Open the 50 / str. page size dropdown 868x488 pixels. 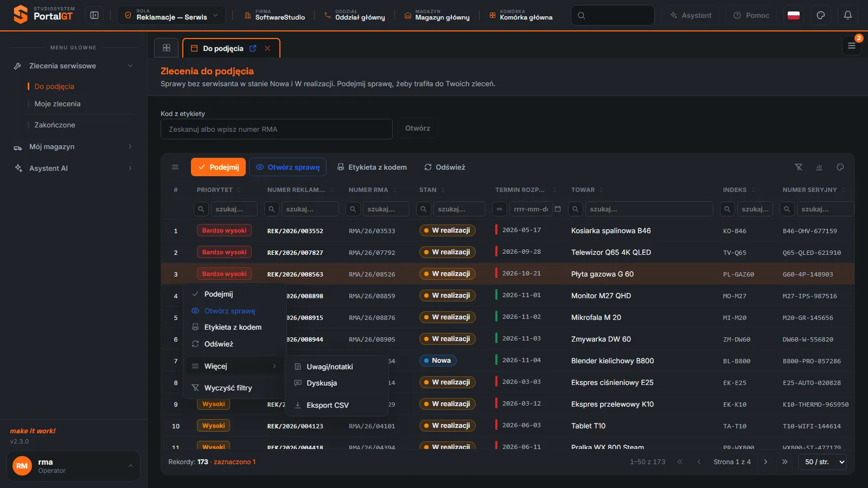pyautogui.click(x=822, y=462)
